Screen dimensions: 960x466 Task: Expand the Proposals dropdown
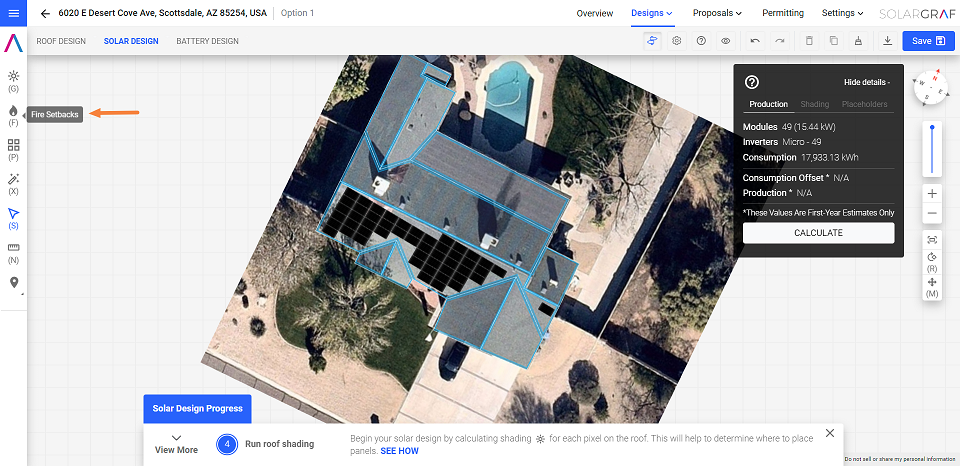click(717, 13)
